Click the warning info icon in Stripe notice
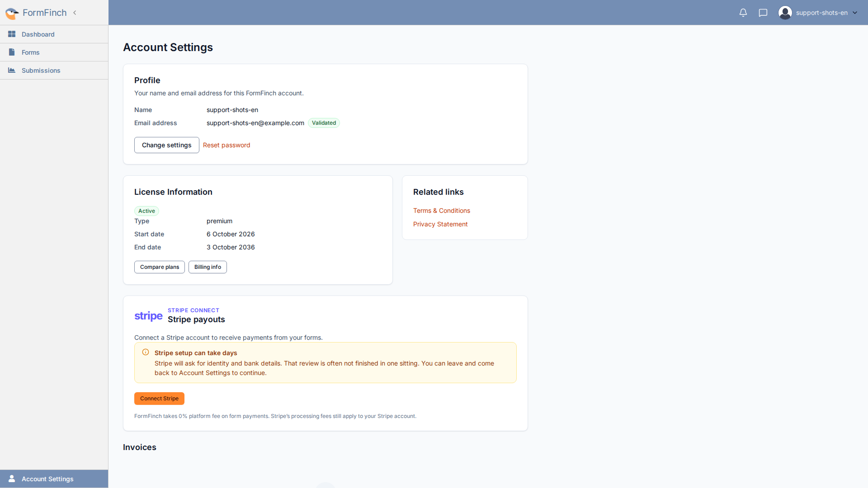Screen dimensions: 868x488 (146, 352)
